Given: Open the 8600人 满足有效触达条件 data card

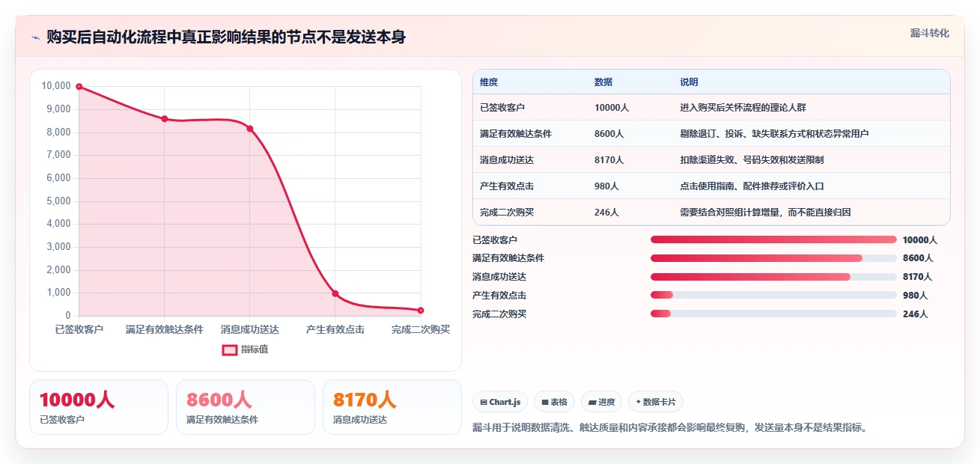Looking at the screenshot, I should coord(246,407).
